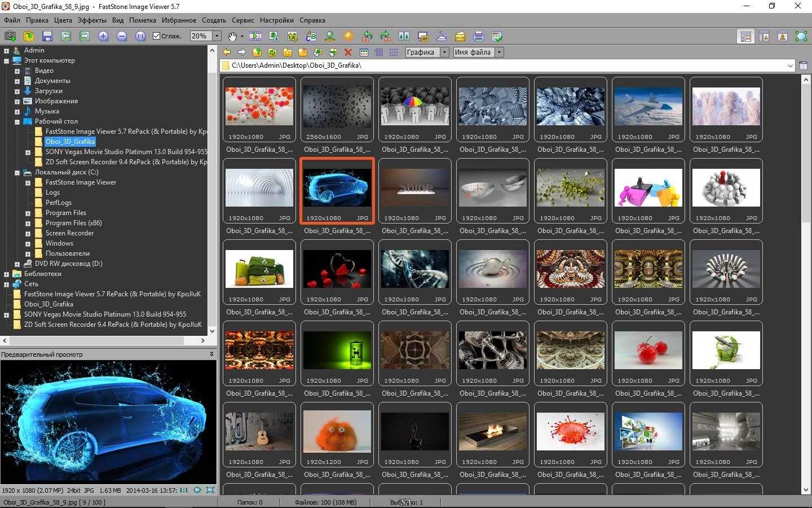Start the slideshow via filmstrip icon

tap(255, 36)
